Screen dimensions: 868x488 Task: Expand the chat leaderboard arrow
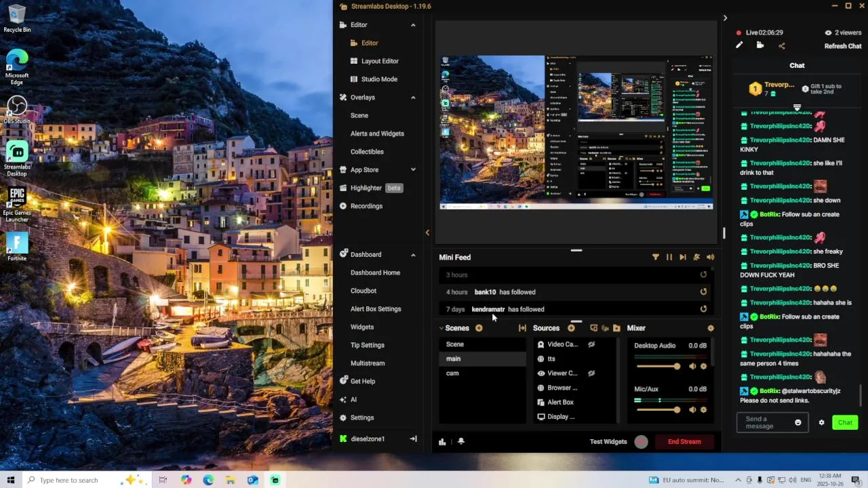point(797,108)
